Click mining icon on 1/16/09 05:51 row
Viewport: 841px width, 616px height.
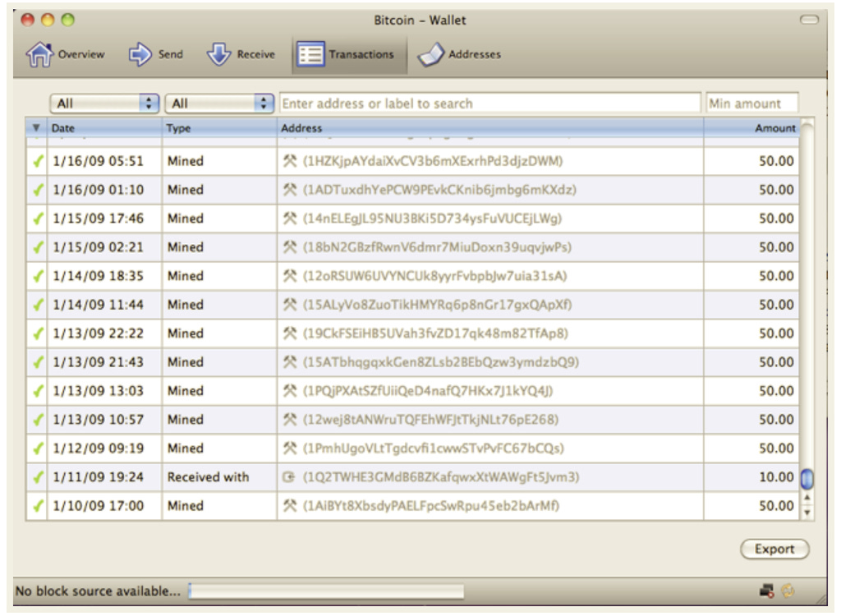[290, 161]
